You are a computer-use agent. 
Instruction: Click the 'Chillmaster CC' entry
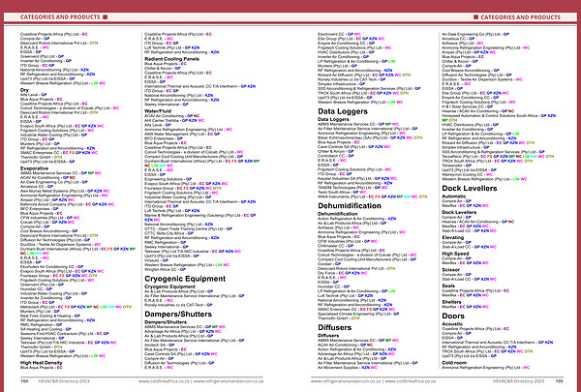coord(336,246)
